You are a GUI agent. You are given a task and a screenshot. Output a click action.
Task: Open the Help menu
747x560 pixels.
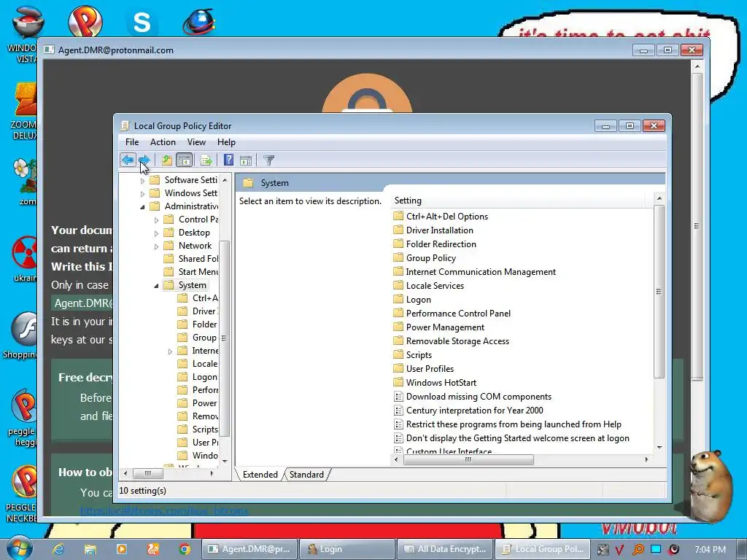click(226, 142)
